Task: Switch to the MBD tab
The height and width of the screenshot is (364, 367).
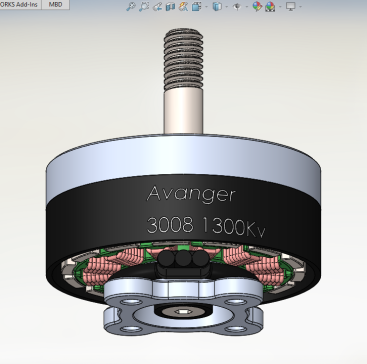Action: click(55, 4)
